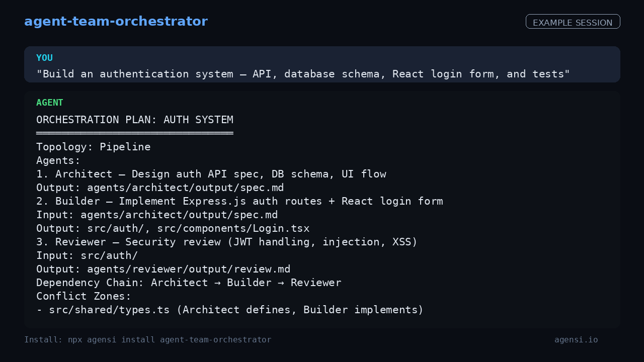Viewport: 644px width, 362px height.
Task: Select the Topology: Pipeline line
Action: click(94, 147)
